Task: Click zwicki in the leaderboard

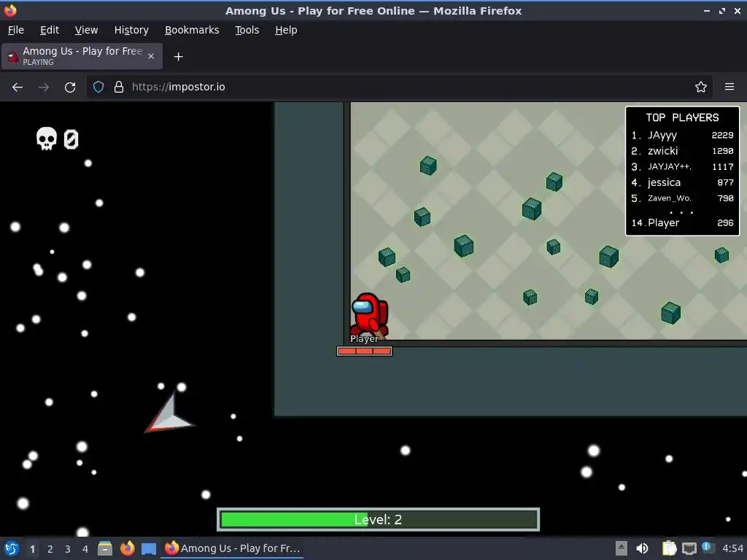Action: pos(662,151)
